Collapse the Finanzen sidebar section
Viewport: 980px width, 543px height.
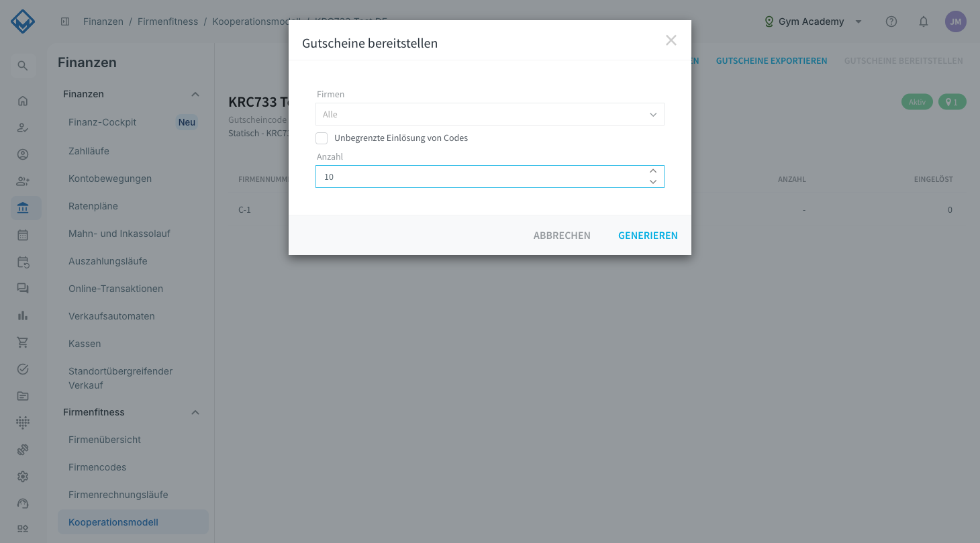[x=195, y=94]
